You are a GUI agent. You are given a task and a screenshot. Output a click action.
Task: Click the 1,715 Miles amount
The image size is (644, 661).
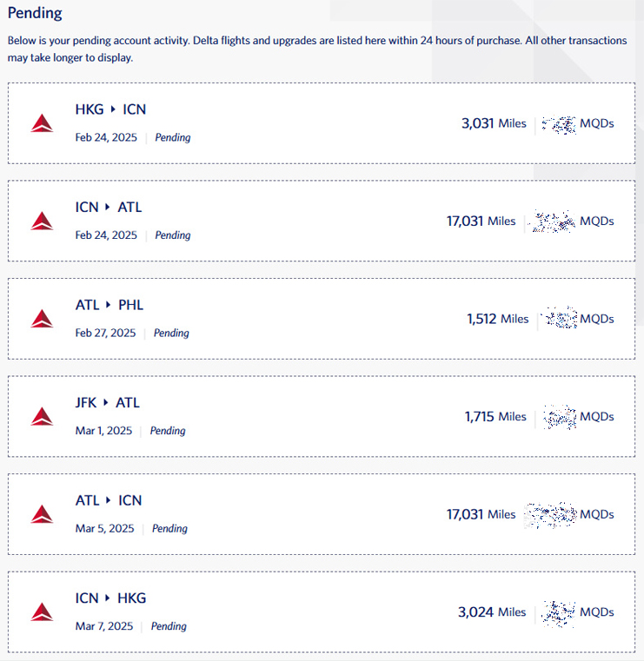tap(495, 417)
